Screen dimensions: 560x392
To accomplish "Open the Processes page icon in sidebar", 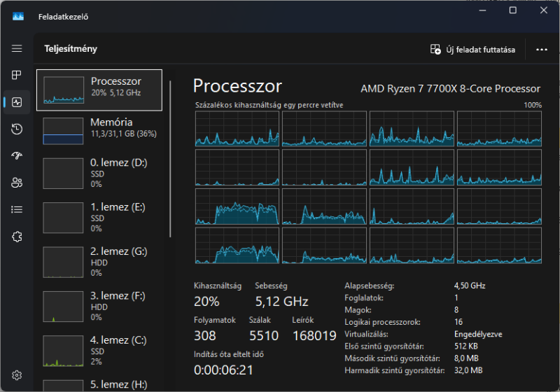I will coord(17,75).
